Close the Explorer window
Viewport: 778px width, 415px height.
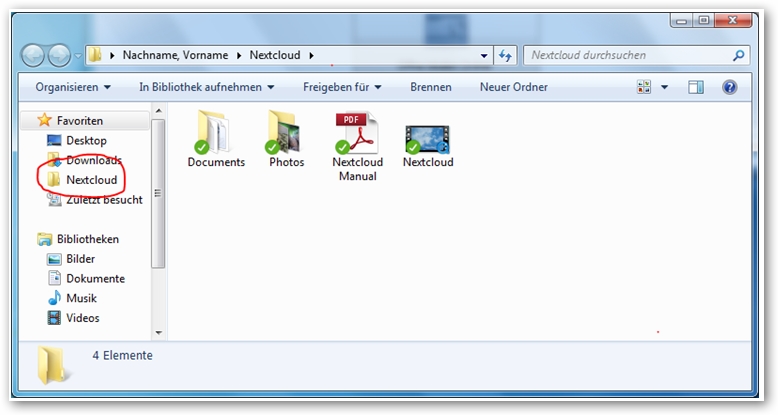[x=733, y=20]
